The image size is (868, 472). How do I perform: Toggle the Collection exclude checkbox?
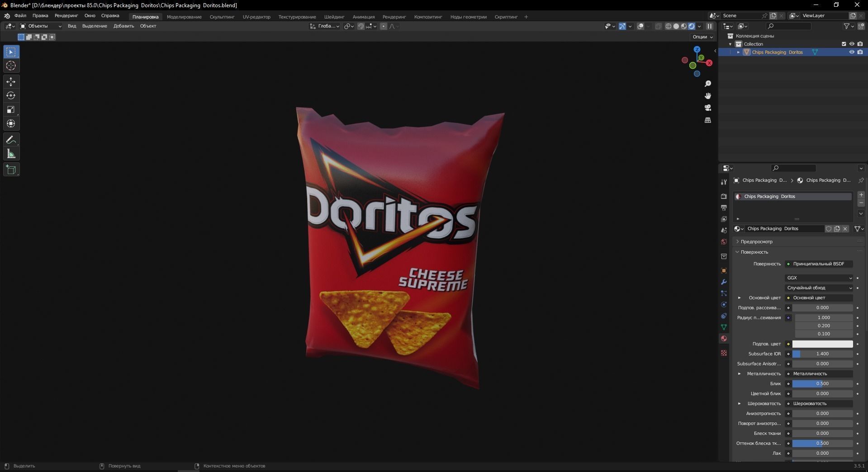844,44
